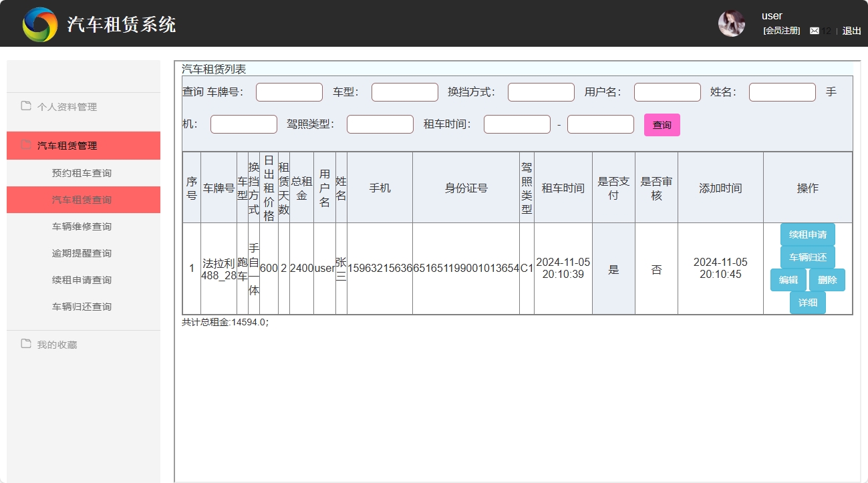
Task: Go to 车辆归还查询 page
Action: [82, 307]
